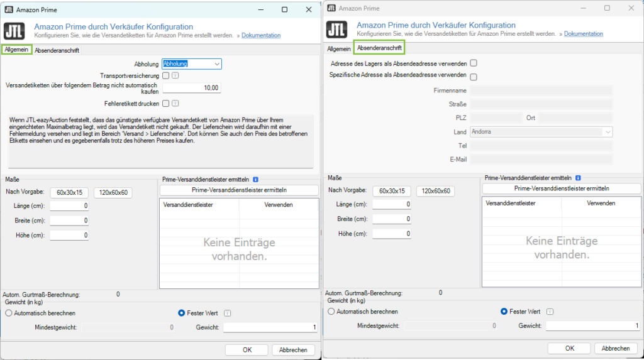
Task: Click Mindestgewicht field in left window
Action: (x=128, y=327)
